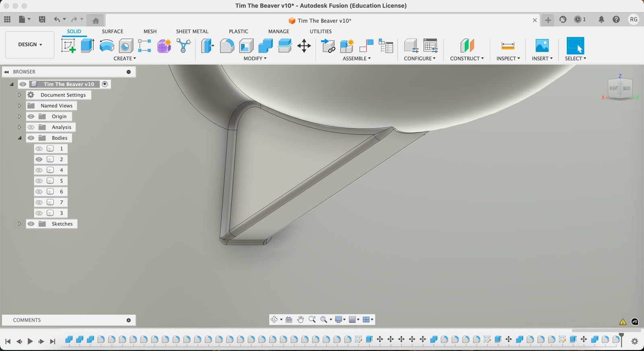Image resolution: width=644 pixels, height=351 pixels.
Task: Click the ViewCube RIGHT face
Action: pyautogui.click(x=613, y=88)
